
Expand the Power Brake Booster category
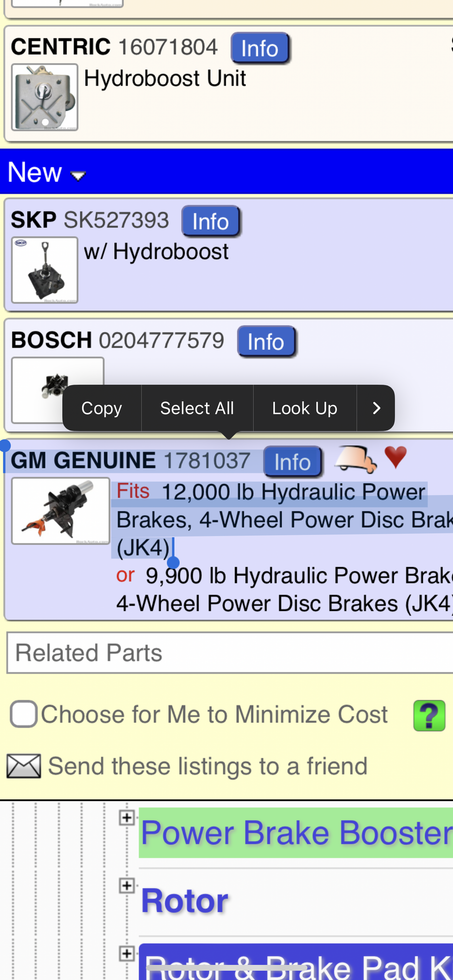(127, 818)
